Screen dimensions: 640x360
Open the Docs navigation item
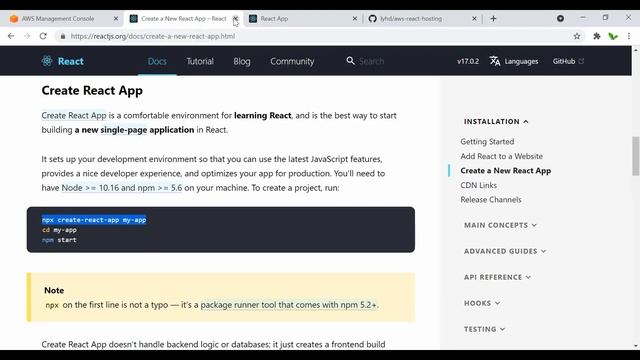pos(157,61)
